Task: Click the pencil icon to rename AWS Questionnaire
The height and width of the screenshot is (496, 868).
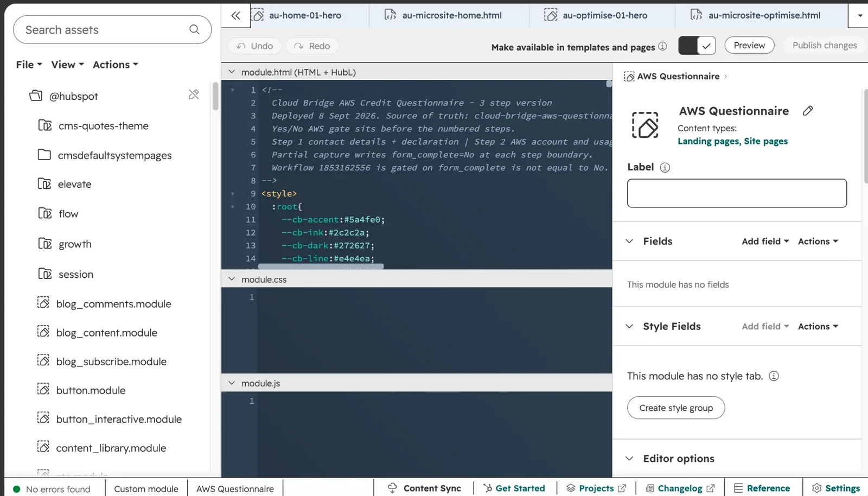Action: 808,111
